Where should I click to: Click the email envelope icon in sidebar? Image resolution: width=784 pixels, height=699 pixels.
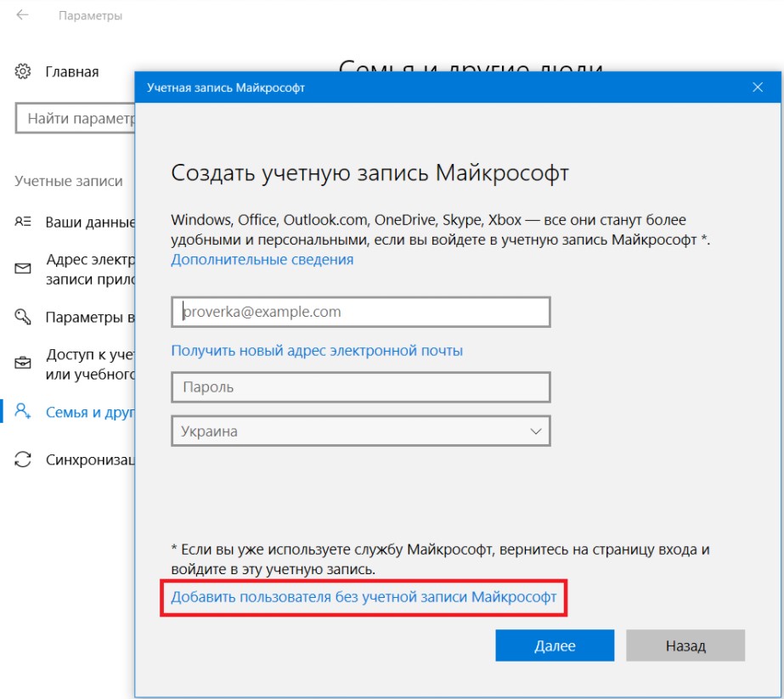22,269
